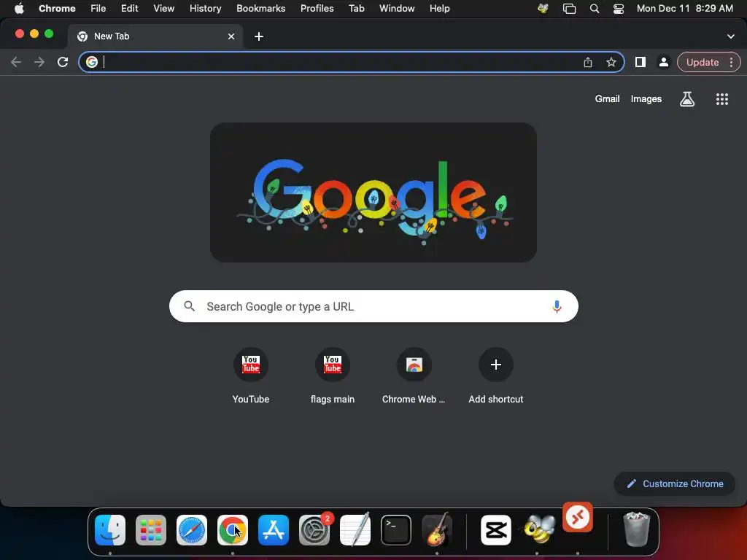Reload the current page

point(63,62)
